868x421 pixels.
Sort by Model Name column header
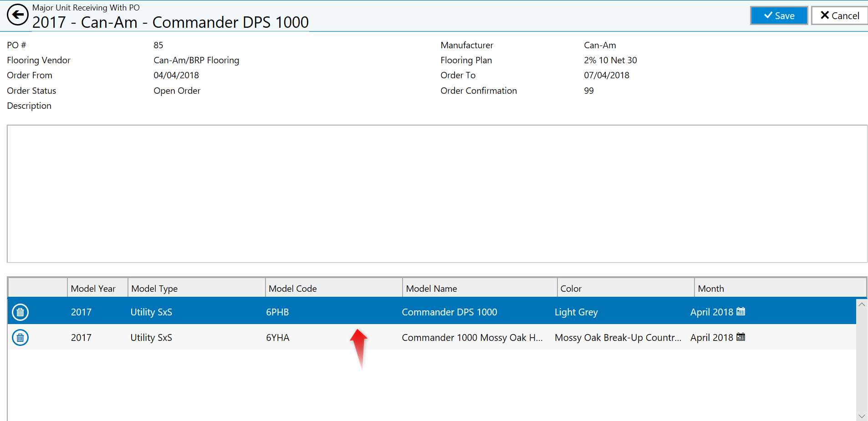point(480,289)
